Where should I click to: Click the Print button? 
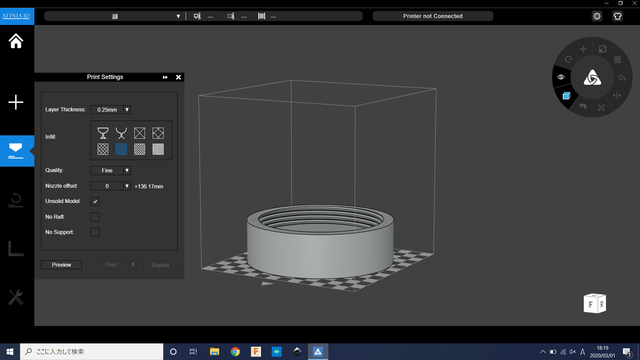point(111,265)
